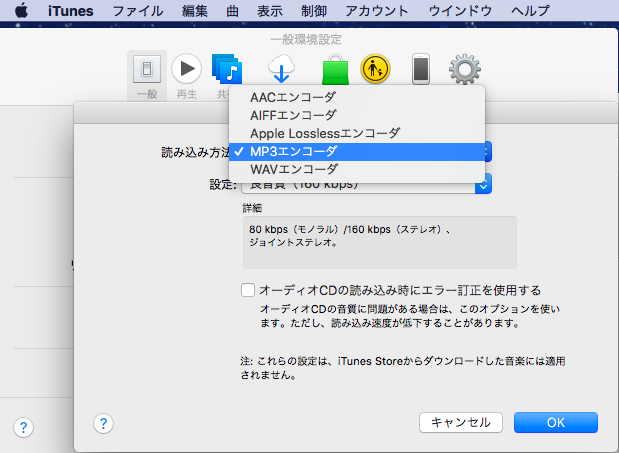Open the Apple menu
This screenshot has height=453, width=619.
pyautogui.click(x=21, y=10)
